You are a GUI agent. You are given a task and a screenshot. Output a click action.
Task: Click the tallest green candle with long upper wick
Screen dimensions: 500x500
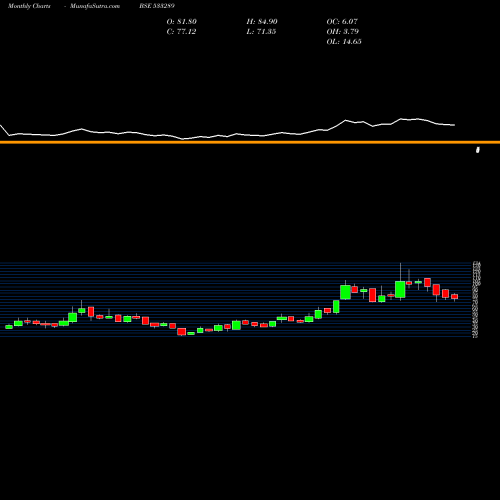coord(400,289)
